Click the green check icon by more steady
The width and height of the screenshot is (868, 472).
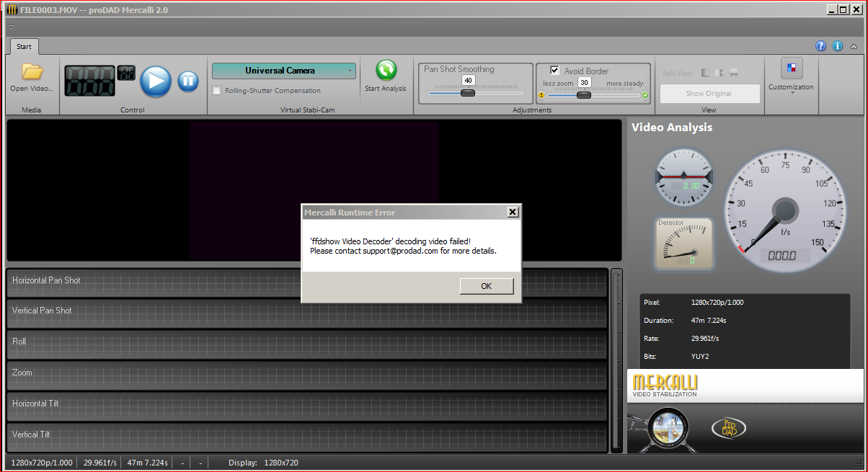point(645,95)
